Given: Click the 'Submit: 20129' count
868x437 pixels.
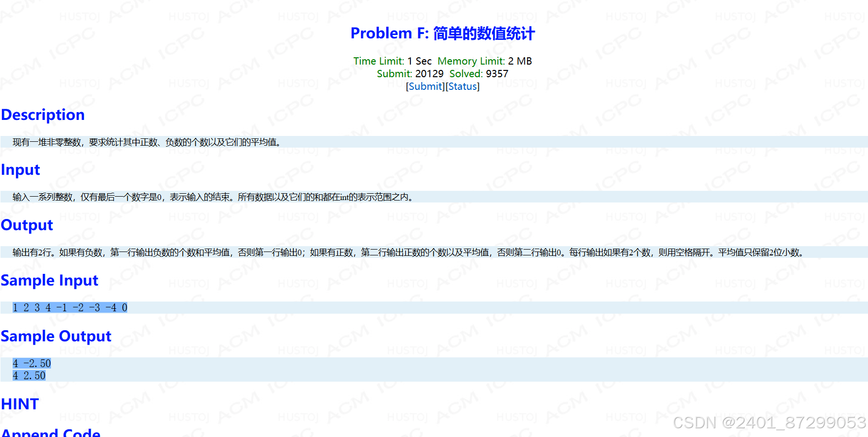Looking at the screenshot, I should click(410, 74).
